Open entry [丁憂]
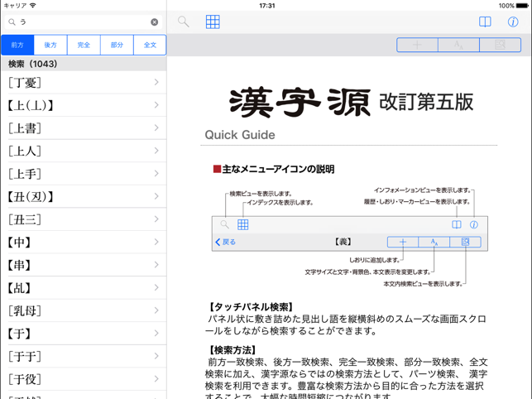This screenshot has width=532, height=399. point(84,82)
